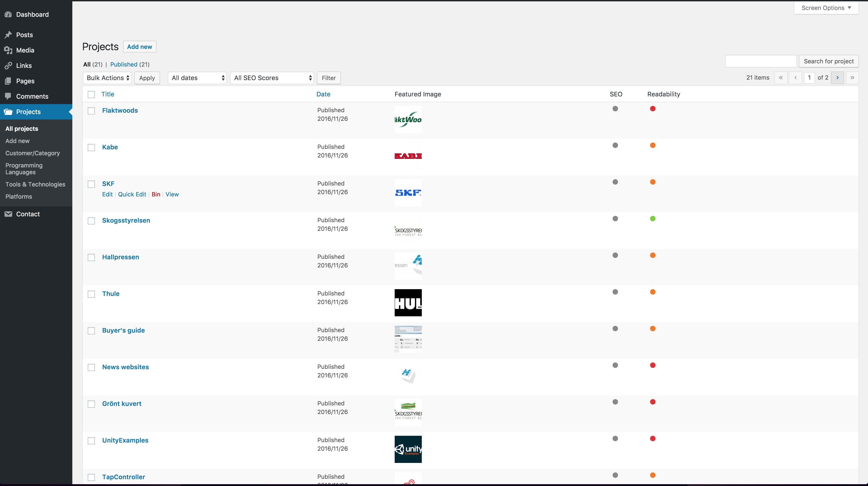Click the Posts pushpin icon
The height and width of the screenshot is (486, 868).
coord(8,35)
